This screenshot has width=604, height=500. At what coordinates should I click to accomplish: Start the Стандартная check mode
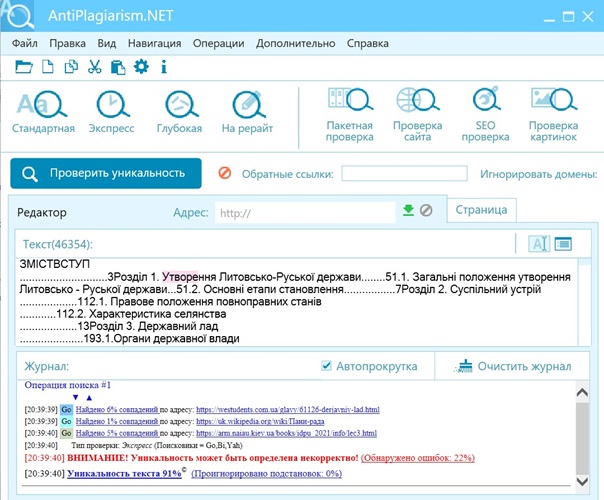pos(43,112)
